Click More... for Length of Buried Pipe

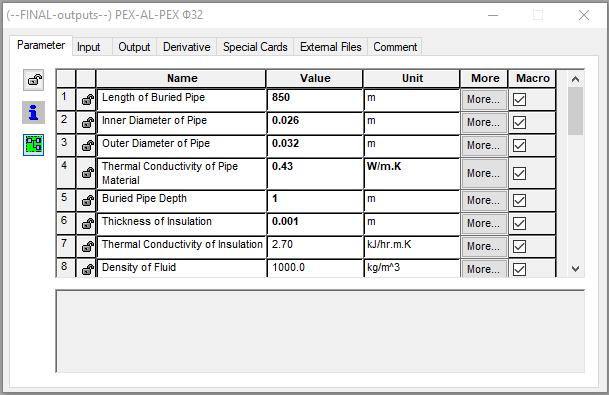pos(484,100)
